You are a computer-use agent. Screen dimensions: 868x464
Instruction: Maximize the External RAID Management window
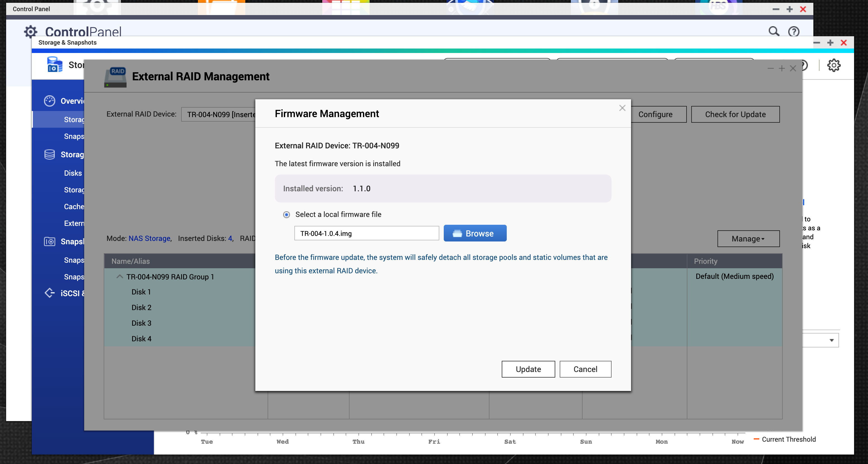[782, 68]
